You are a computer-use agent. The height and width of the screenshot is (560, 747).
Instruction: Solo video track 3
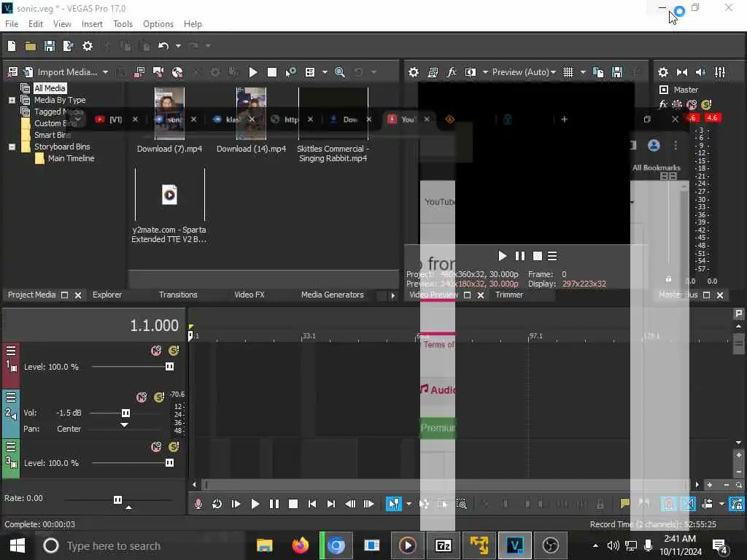pyautogui.click(x=174, y=447)
